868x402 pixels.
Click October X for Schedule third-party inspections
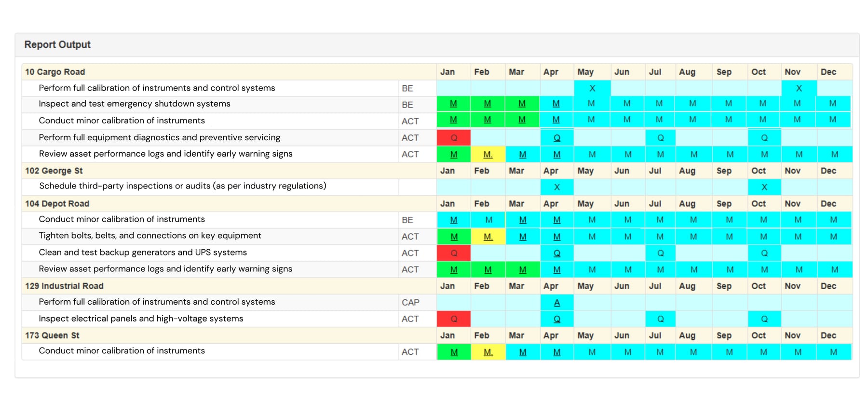[x=764, y=187]
